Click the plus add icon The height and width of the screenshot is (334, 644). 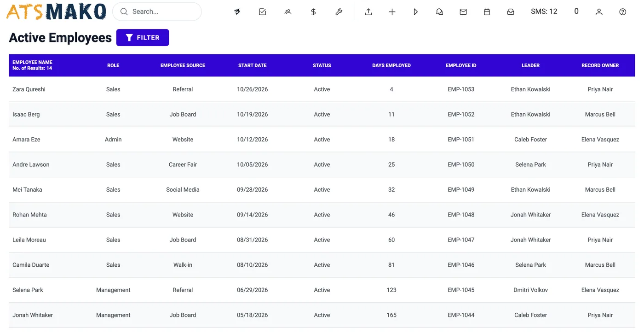[392, 12]
